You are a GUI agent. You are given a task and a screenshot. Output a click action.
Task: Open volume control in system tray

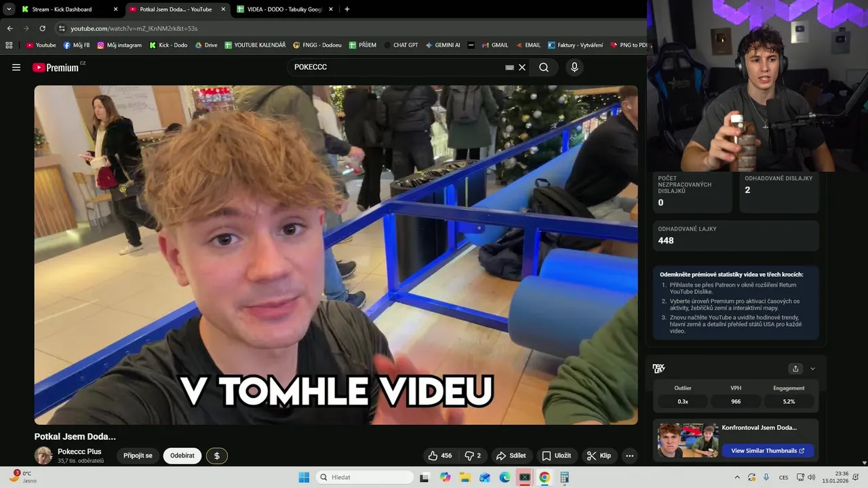812,477
